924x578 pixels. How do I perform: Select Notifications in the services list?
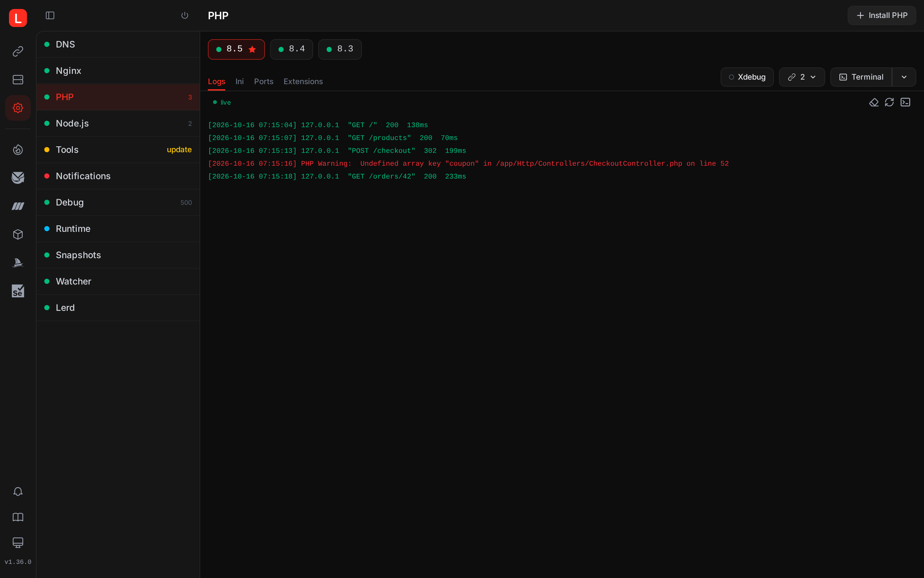point(118,176)
